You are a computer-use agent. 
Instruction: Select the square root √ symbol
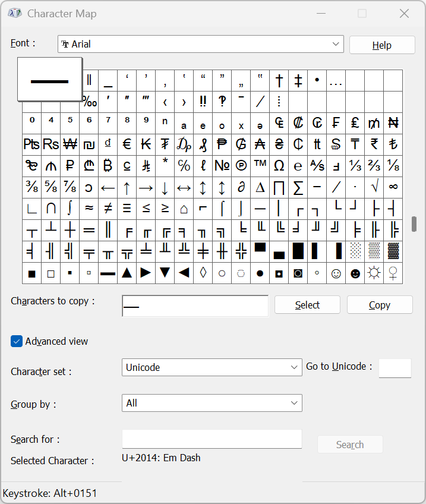pyautogui.click(x=374, y=187)
